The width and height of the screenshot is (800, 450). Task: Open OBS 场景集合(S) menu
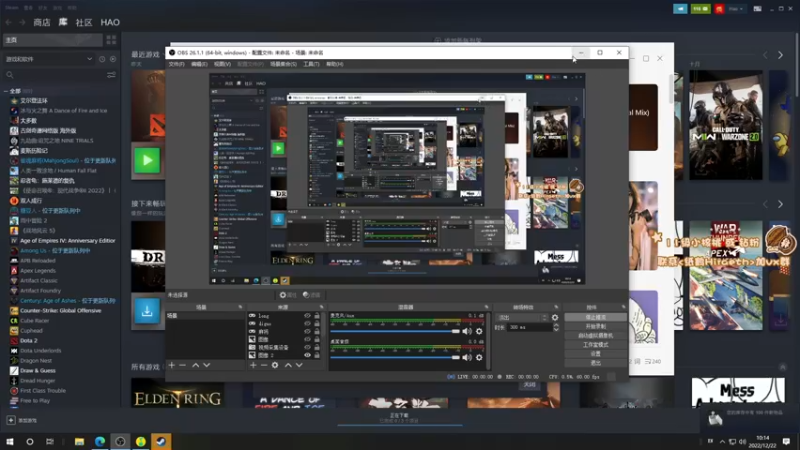[283, 64]
